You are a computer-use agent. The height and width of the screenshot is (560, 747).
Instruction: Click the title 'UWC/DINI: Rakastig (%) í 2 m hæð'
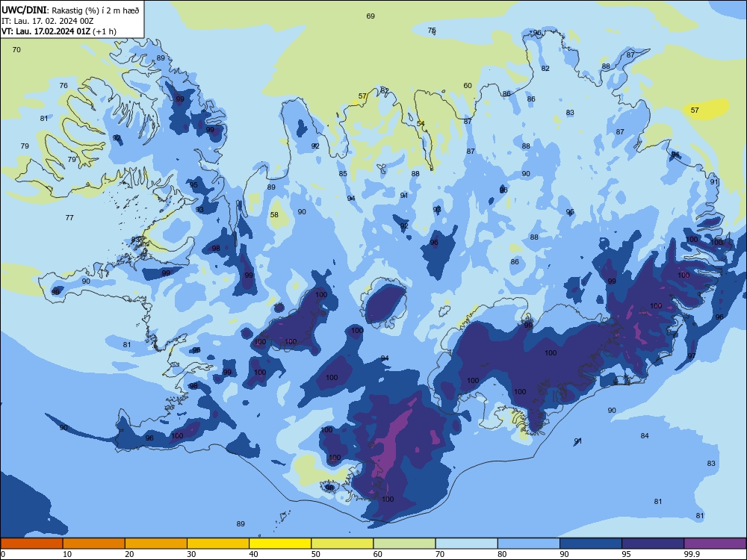70,10
